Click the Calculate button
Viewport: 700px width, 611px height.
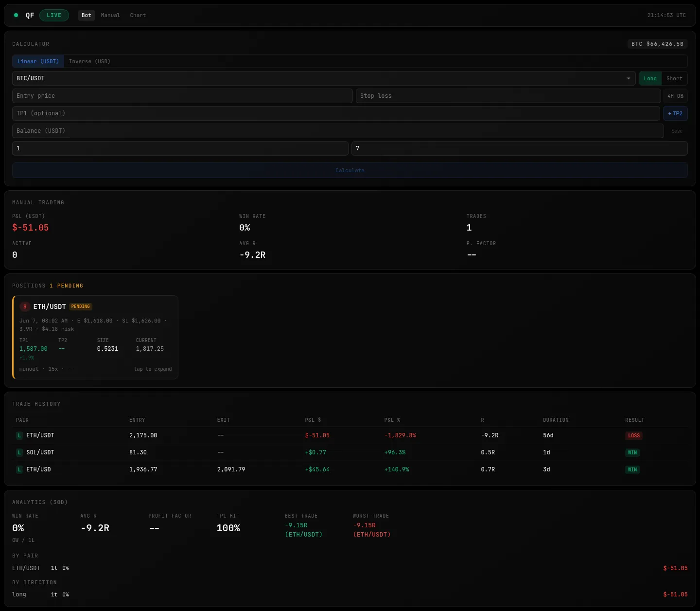(x=350, y=170)
